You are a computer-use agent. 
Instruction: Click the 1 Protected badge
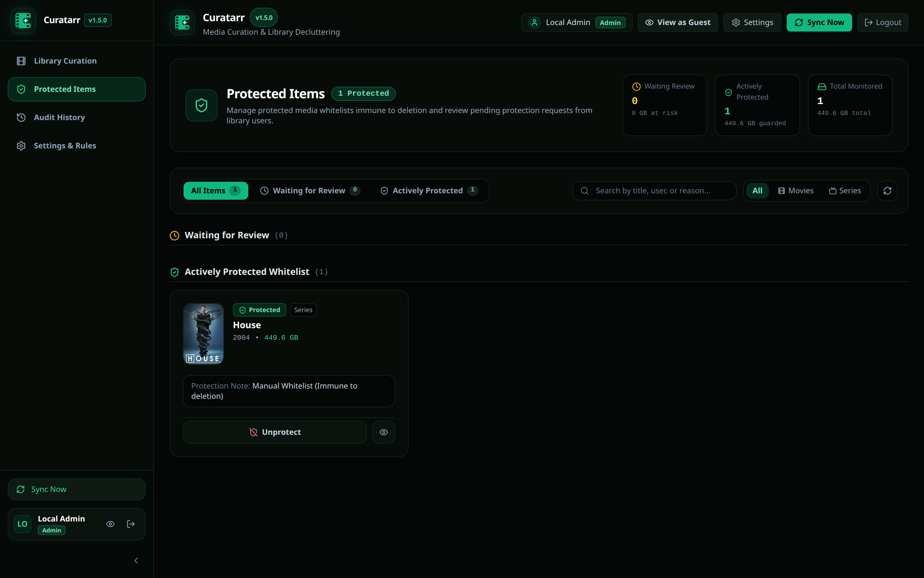click(x=363, y=93)
